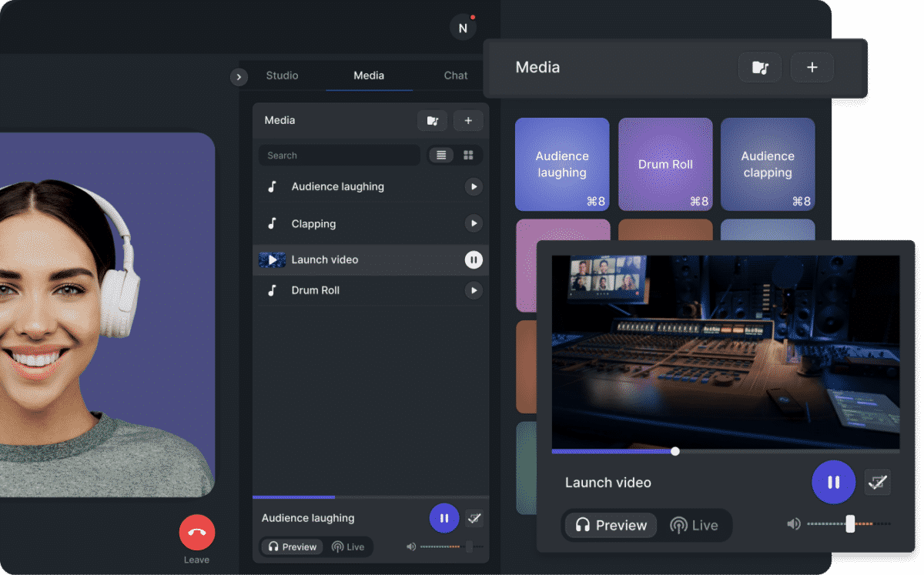924x575 pixels.
Task: Open media folder icon in floating Media header
Action: (x=760, y=68)
